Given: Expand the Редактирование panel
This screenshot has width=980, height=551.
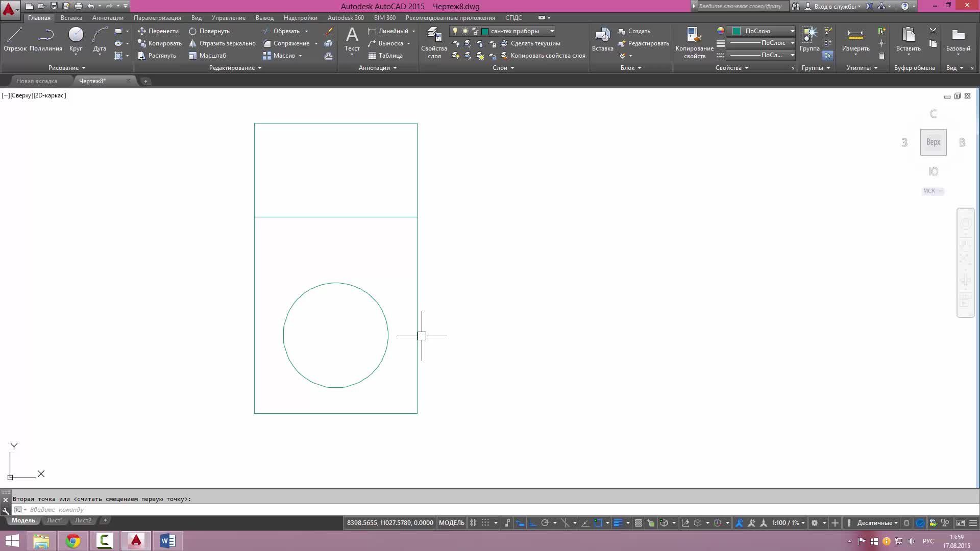Looking at the screenshot, I should coord(235,68).
